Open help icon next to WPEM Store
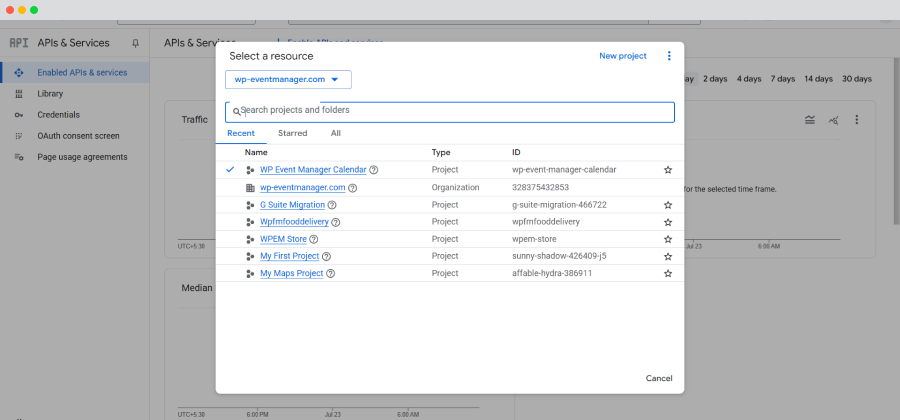This screenshot has height=420, width=900. coord(313,239)
